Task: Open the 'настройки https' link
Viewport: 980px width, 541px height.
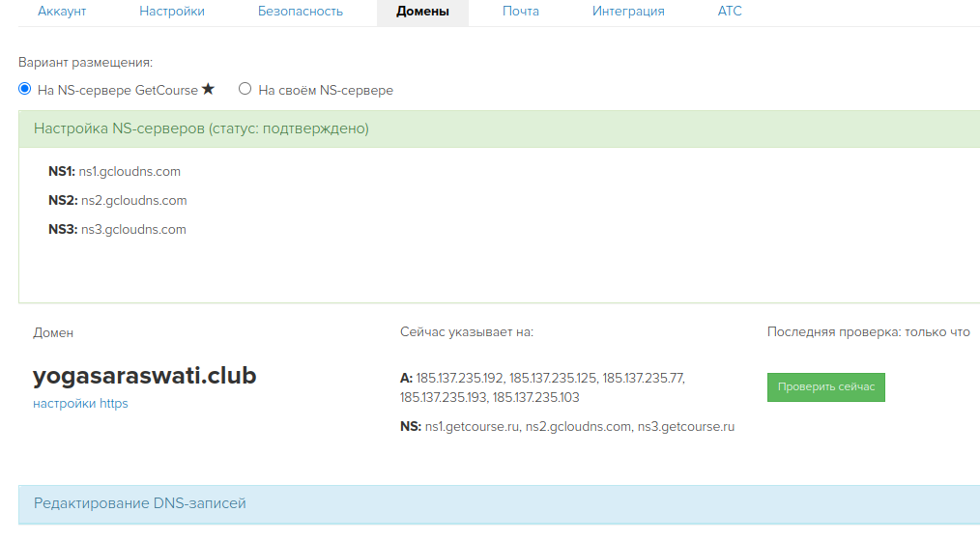Action: point(80,404)
